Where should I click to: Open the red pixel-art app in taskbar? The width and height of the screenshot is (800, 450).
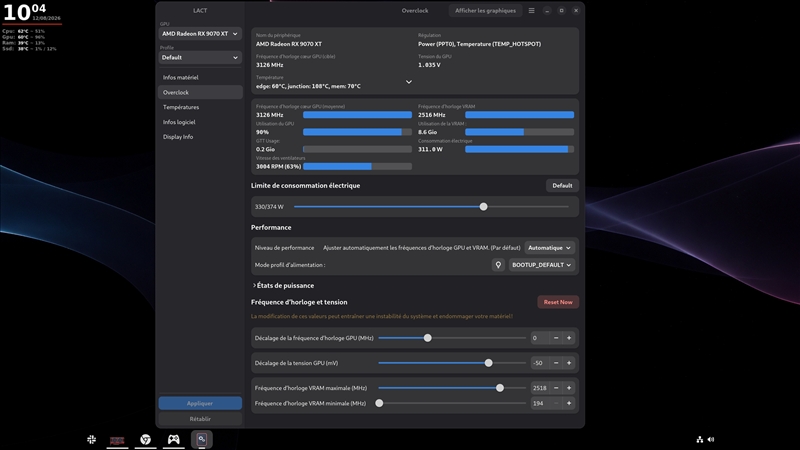tap(117, 440)
